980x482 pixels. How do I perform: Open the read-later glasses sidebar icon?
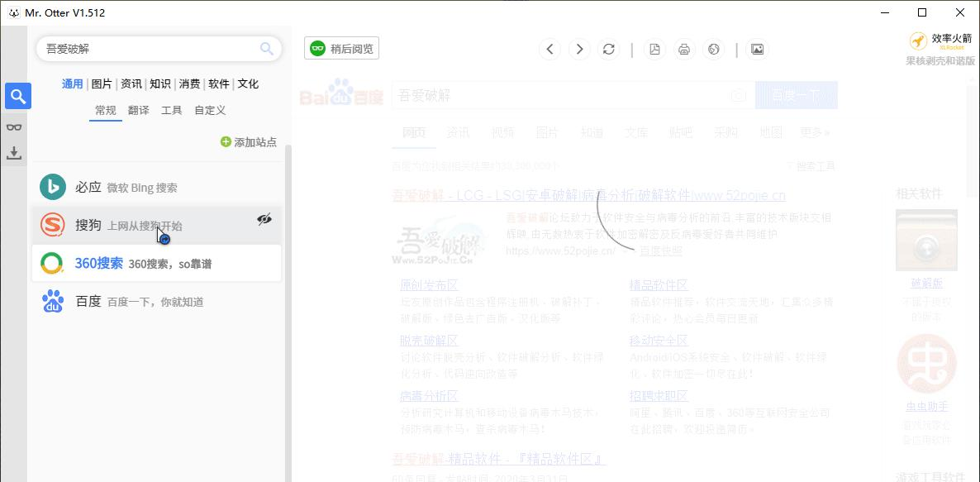coord(14,127)
